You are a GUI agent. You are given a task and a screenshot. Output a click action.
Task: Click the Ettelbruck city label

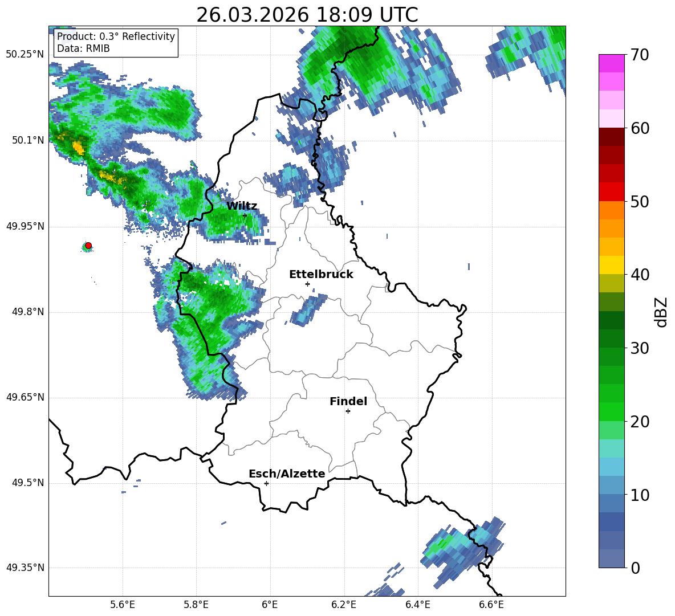click(x=321, y=275)
